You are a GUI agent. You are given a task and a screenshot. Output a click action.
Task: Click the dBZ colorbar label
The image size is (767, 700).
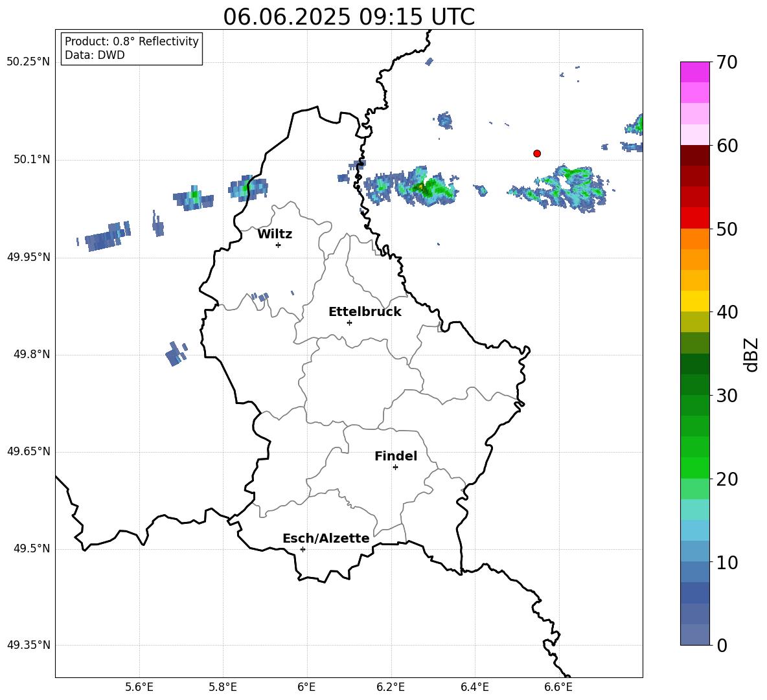coord(751,354)
